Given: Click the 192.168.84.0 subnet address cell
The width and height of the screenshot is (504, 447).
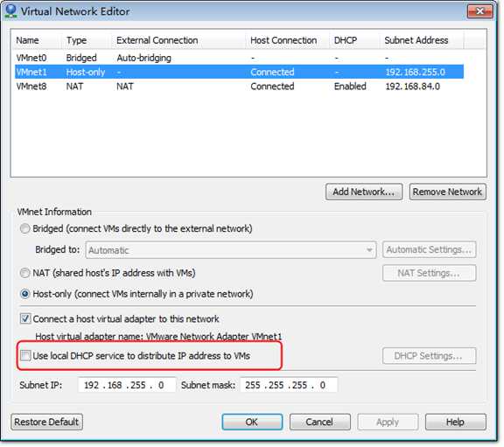Looking at the screenshot, I should tap(412, 87).
